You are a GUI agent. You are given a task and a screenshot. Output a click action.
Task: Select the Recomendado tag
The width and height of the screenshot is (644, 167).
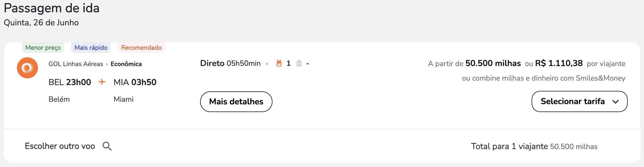(141, 48)
